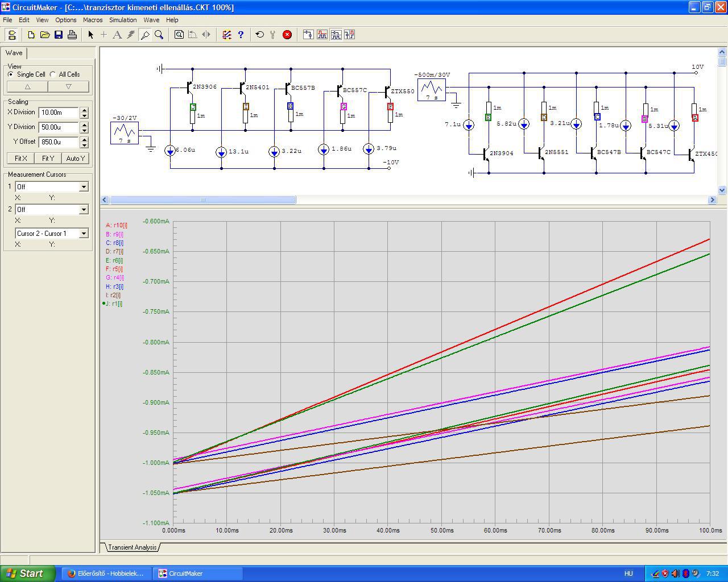Select the All Cells view option
Screen dimensions: 728x582
[53, 74]
